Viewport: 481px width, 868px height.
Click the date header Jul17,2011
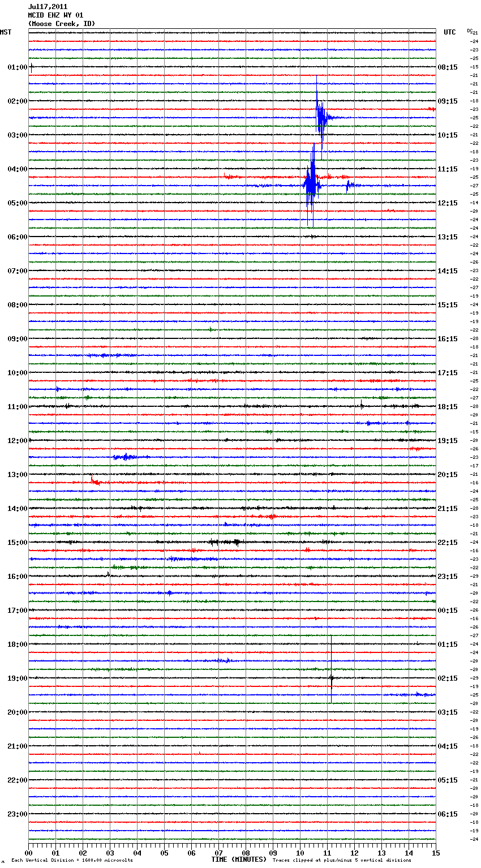coord(48,7)
